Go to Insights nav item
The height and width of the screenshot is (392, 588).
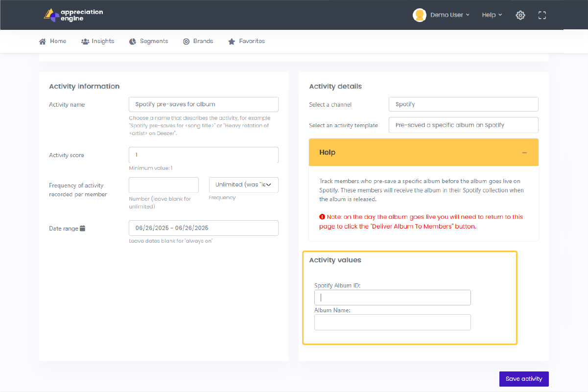98,42
